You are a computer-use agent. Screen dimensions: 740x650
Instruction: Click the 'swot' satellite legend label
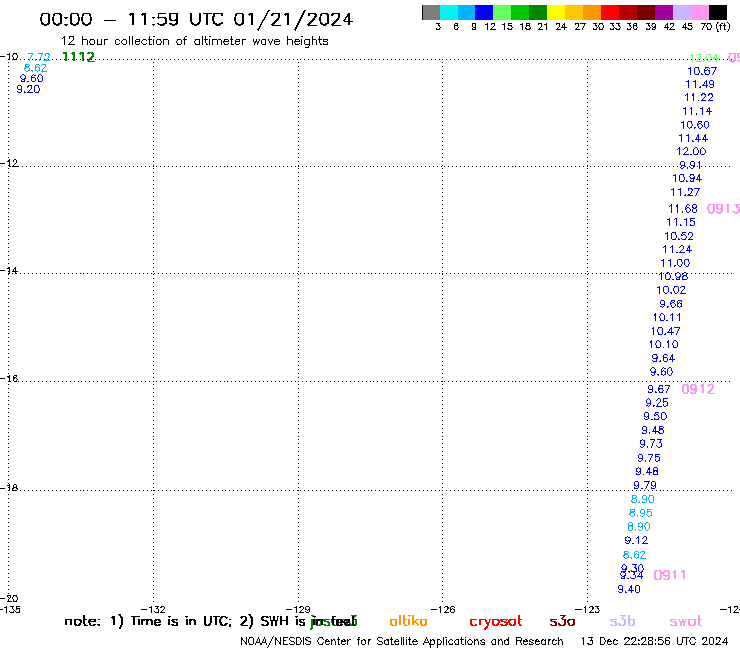(x=686, y=621)
